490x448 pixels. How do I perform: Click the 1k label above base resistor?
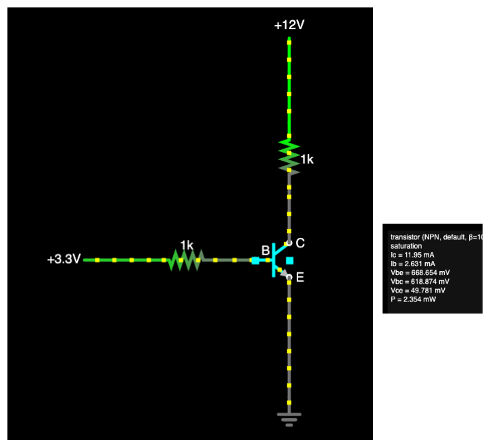click(x=187, y=245)
